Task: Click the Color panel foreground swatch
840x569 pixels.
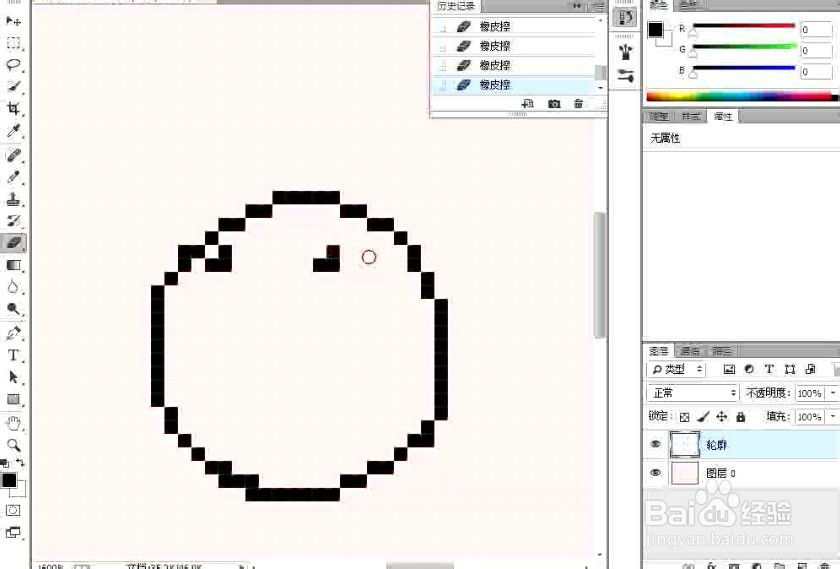Action: (x=655, y=29)
